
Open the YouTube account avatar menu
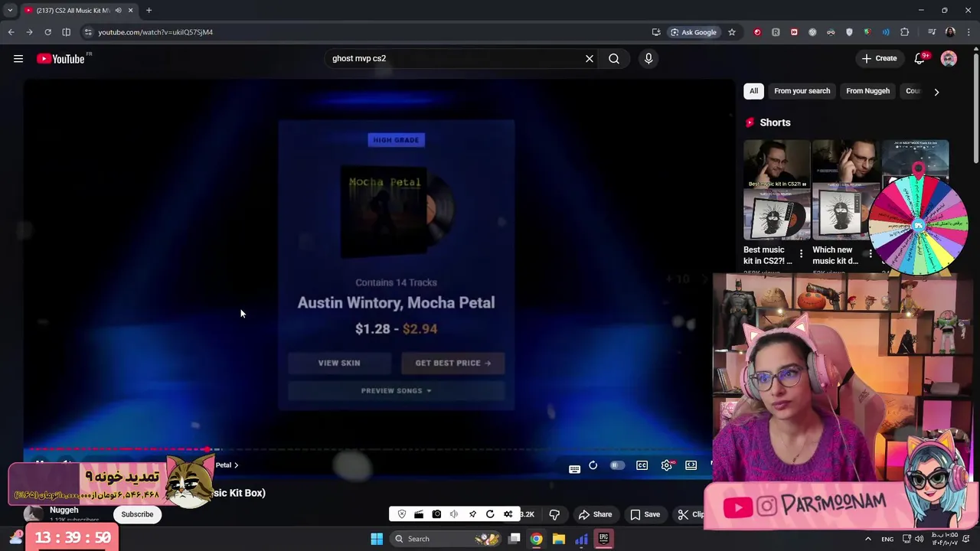tap(949, 59)
